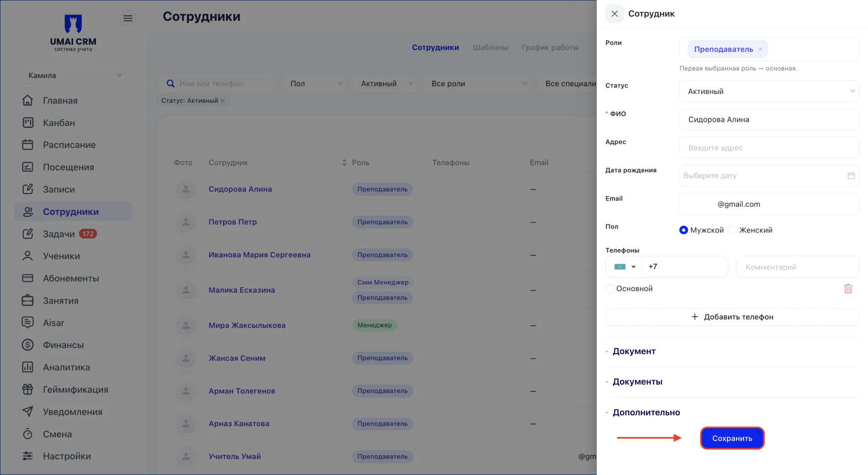Open employee Малика Есказина
Viewport: 868px width, 475px height.
tap(241, 290)
